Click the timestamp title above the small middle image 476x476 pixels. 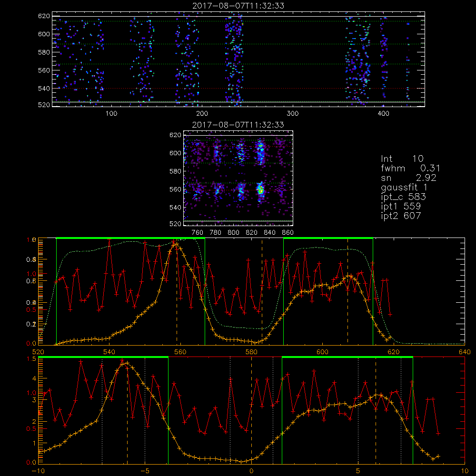point(238,125)
